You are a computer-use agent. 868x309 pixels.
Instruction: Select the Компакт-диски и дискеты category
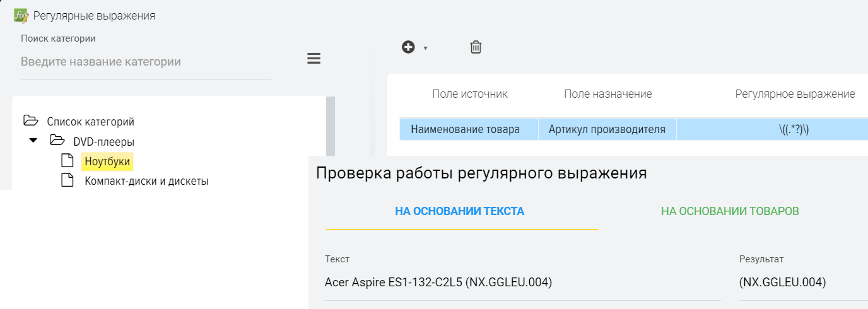(146, 181)
